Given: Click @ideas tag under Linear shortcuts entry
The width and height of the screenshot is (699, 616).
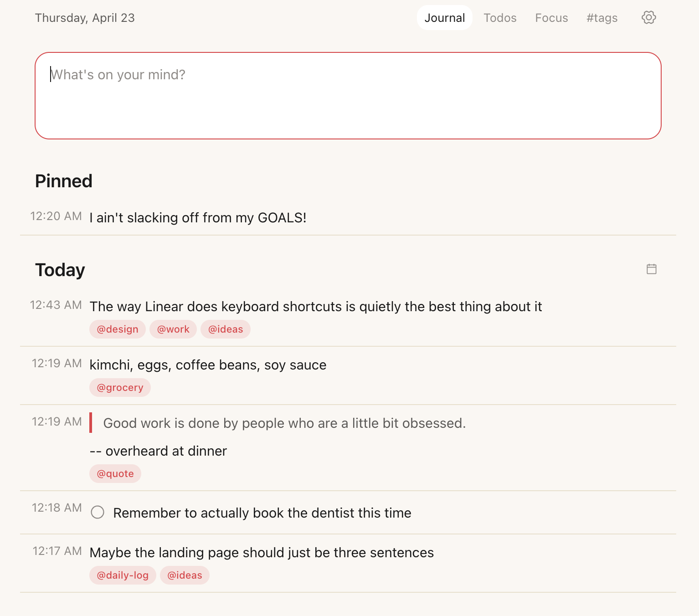Looking at the screenshot, I should tap(226, 329).
